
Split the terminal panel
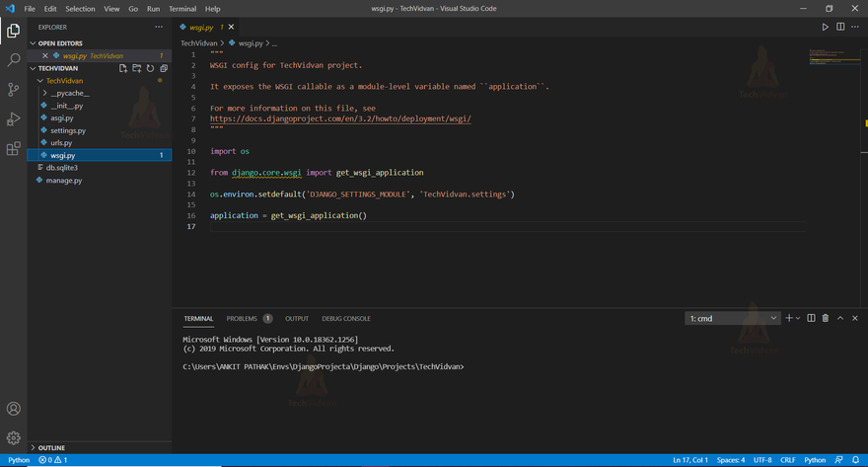coord(811,318)
